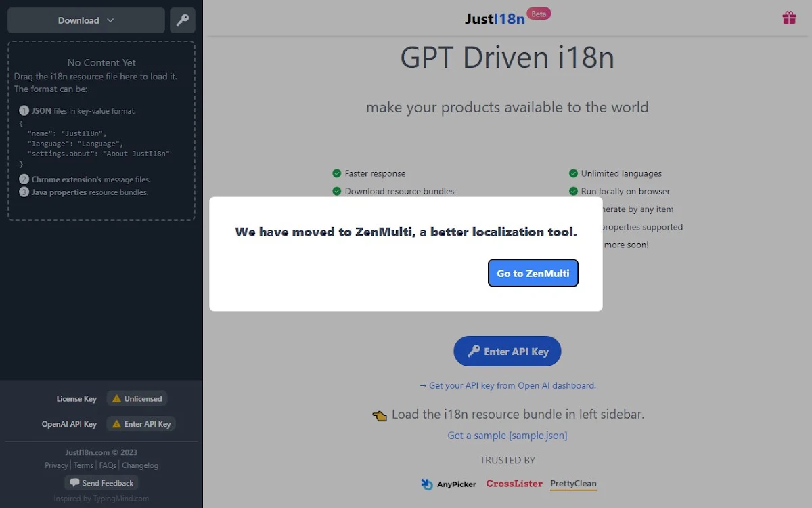Image resolution: width=812 pixels, height=508 pixels.
Task: Open the FAQs footer link
Action: tap(108, 465)
